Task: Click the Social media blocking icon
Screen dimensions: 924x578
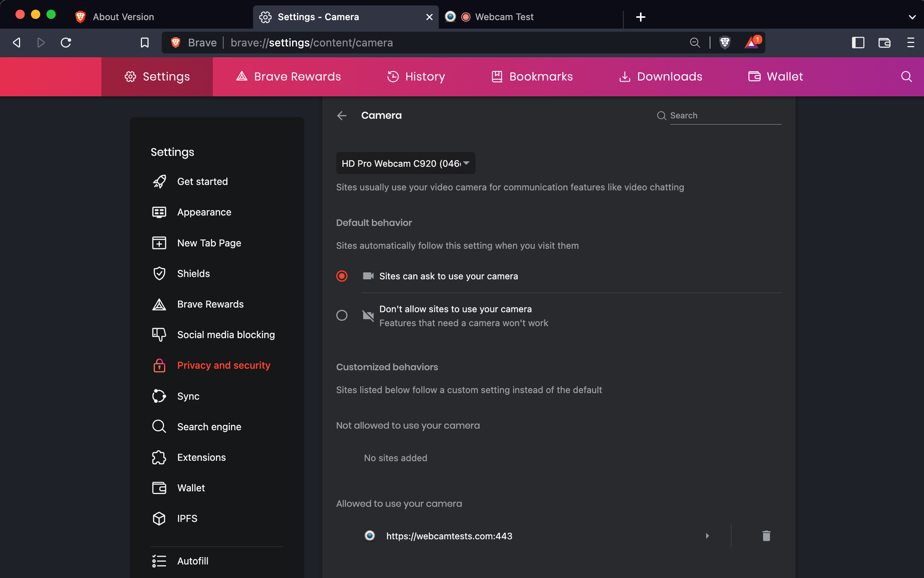Action: click(158, 334)
